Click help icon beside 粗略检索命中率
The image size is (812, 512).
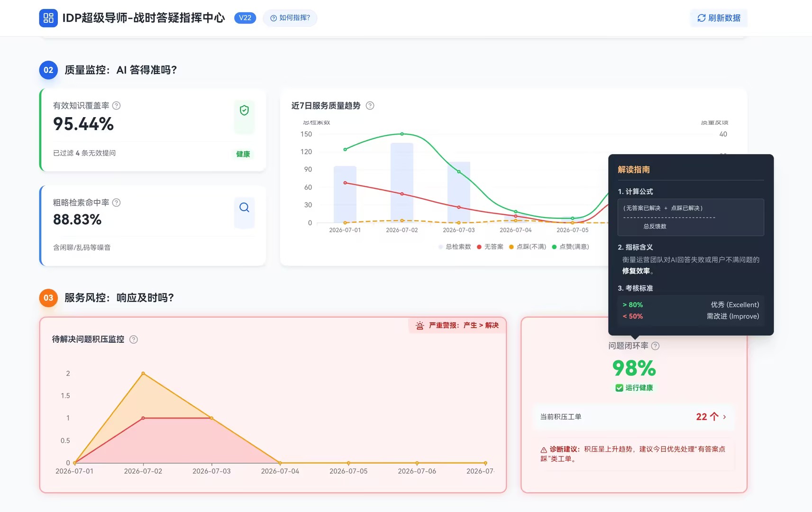(116, 202)
